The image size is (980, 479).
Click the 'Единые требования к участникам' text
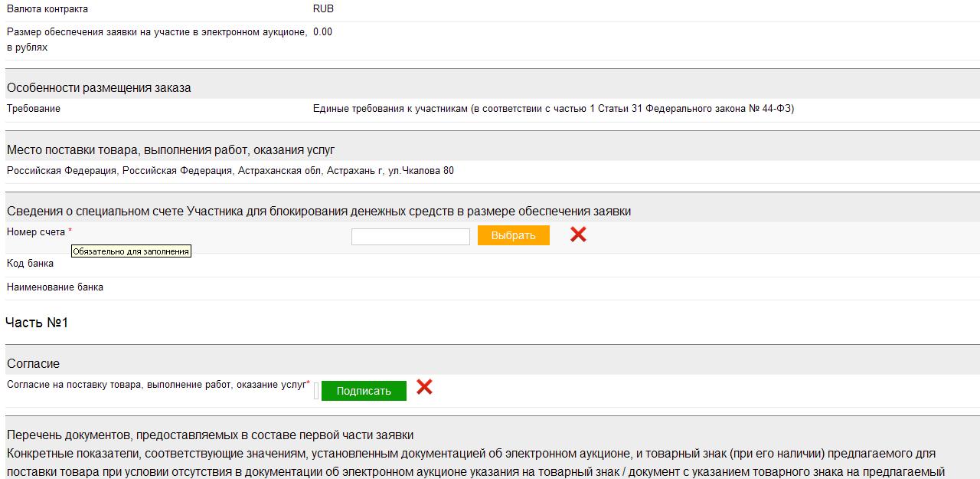pyautogui.click(x=553, y=109)
